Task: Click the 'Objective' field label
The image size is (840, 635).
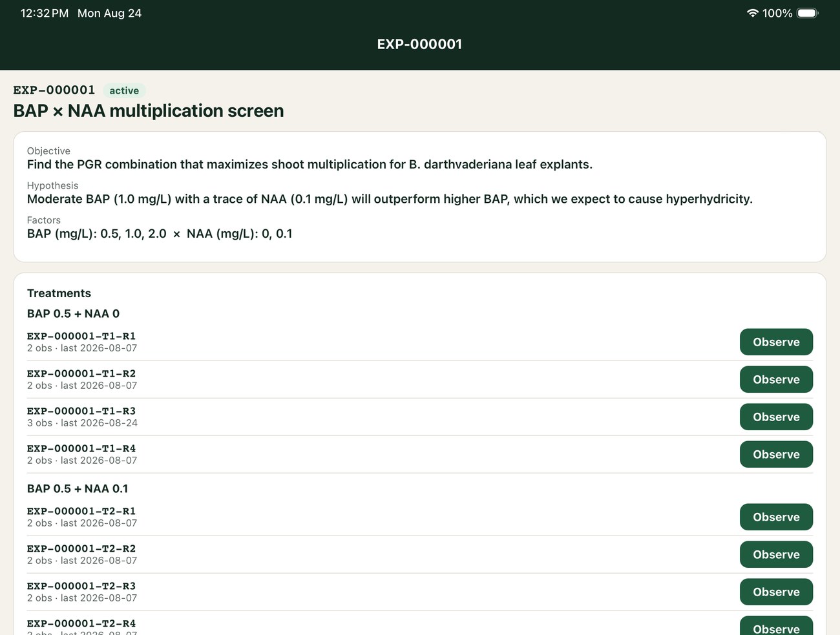Action: [x=48, y=151]
